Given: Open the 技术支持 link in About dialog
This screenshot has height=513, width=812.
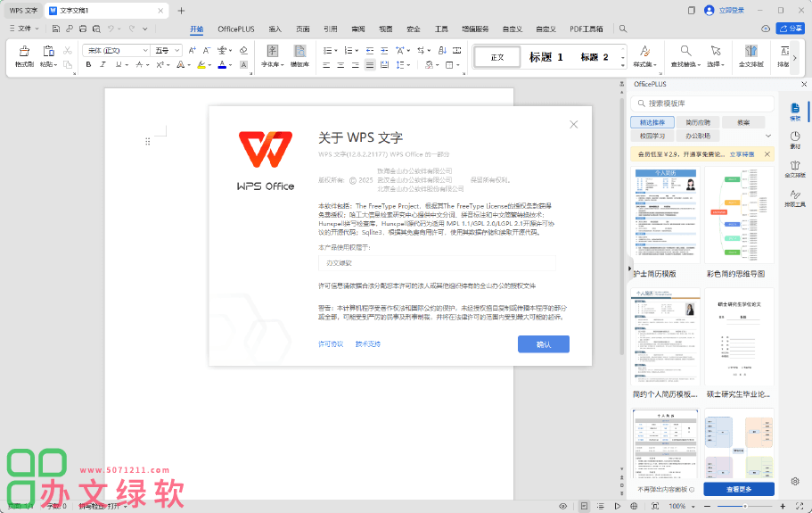Looking at the screenshot, I should coord(368,344).
